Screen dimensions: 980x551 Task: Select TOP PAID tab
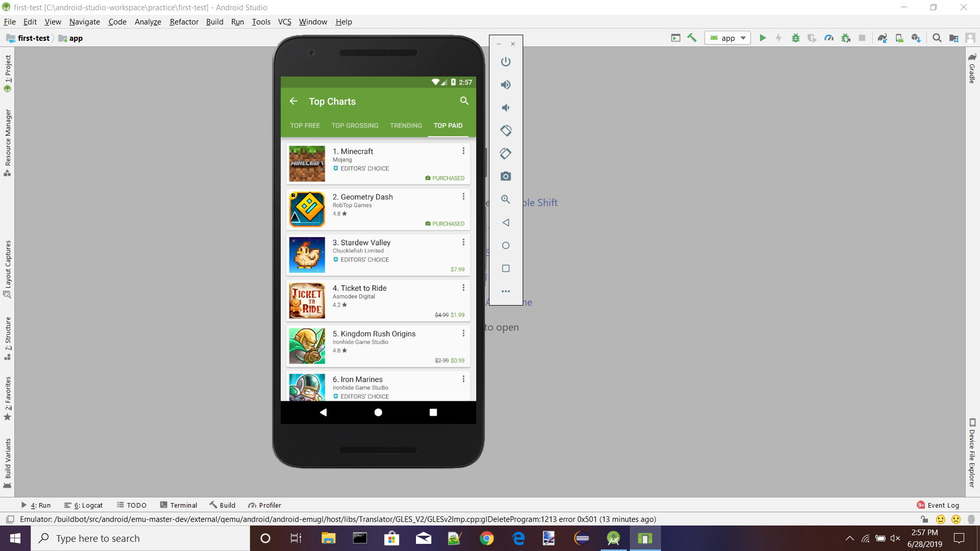448,126
